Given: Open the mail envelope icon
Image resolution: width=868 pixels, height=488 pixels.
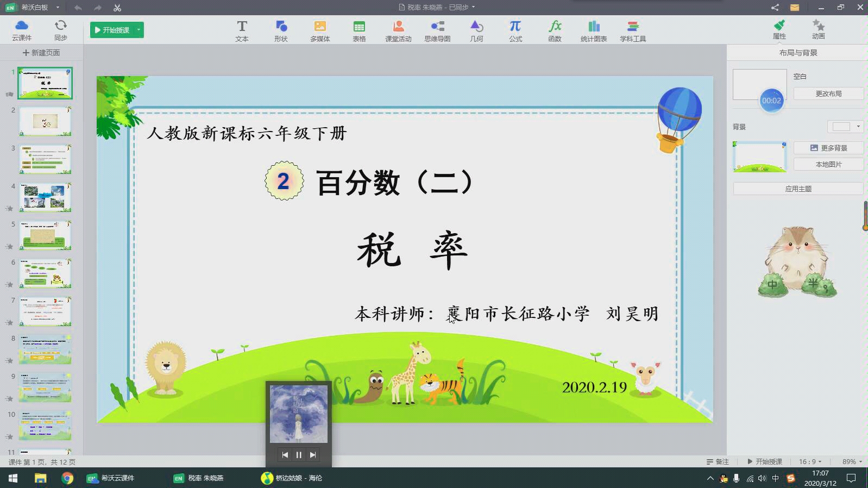Looking at the screenshot, I should coord(795,7).
